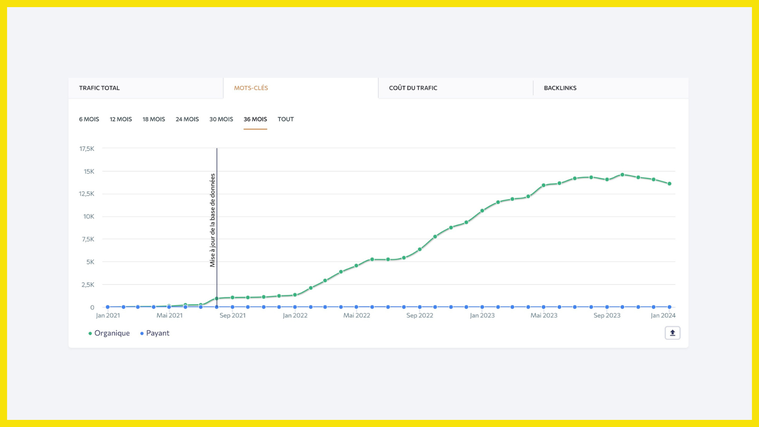759x427 pixels.
Task: Click the export upload icon button
Action: 672,333
